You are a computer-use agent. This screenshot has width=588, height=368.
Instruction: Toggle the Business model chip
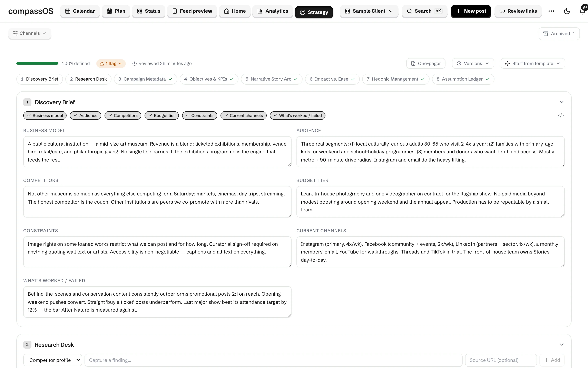tap(45, 116)
